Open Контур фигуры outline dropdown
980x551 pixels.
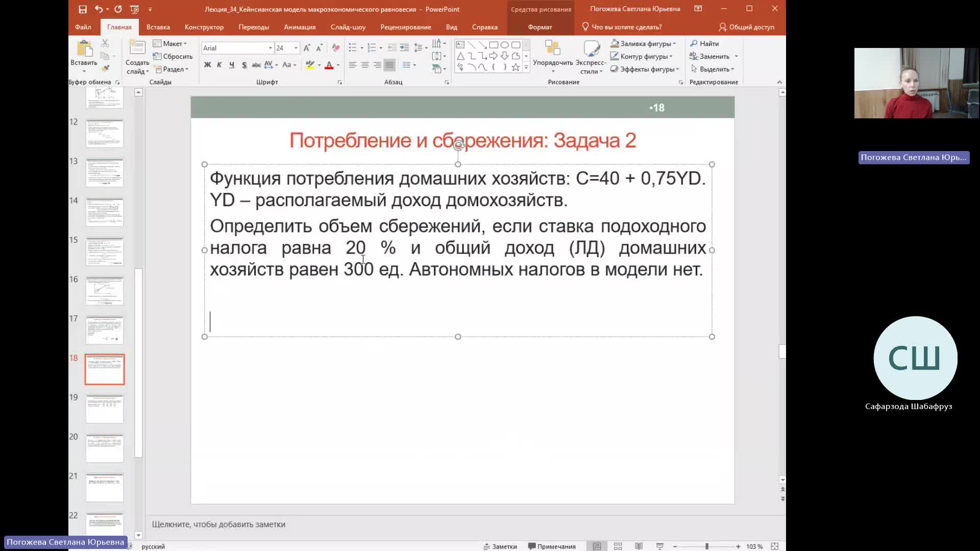pyautogui.click(x=642, y=56)
